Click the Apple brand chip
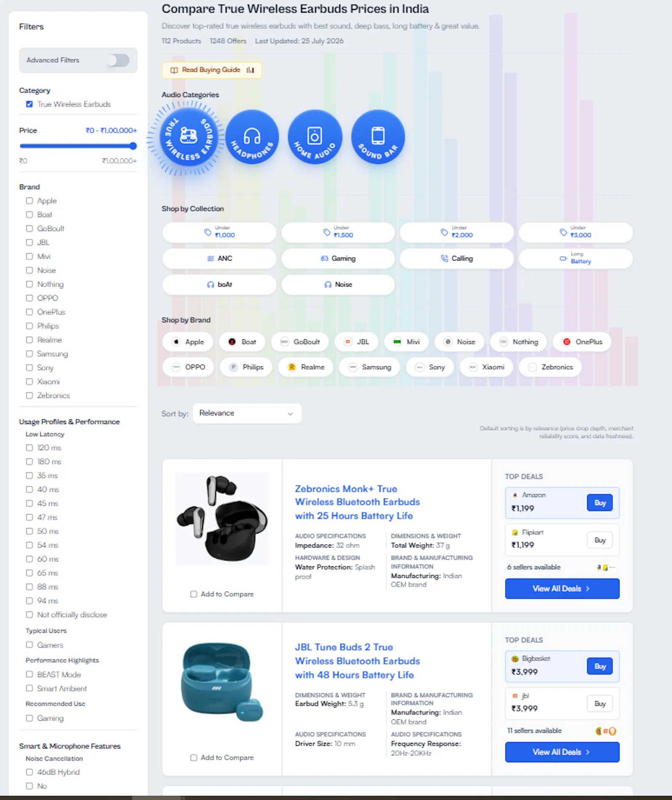 click(x=188, y=342)
